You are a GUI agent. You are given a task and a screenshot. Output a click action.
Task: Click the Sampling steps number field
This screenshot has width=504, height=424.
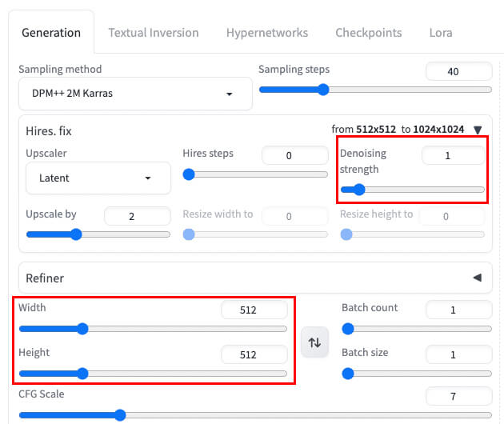tap(458, 72)
